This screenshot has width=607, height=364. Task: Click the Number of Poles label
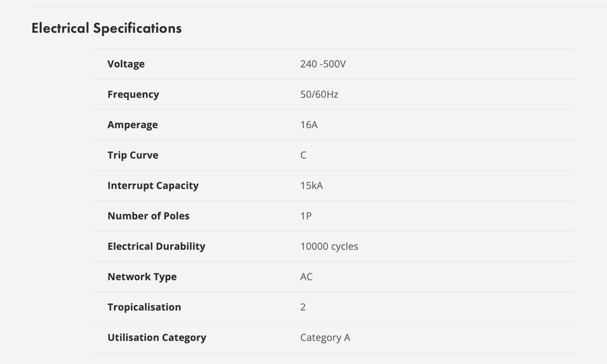click(149, 215)
